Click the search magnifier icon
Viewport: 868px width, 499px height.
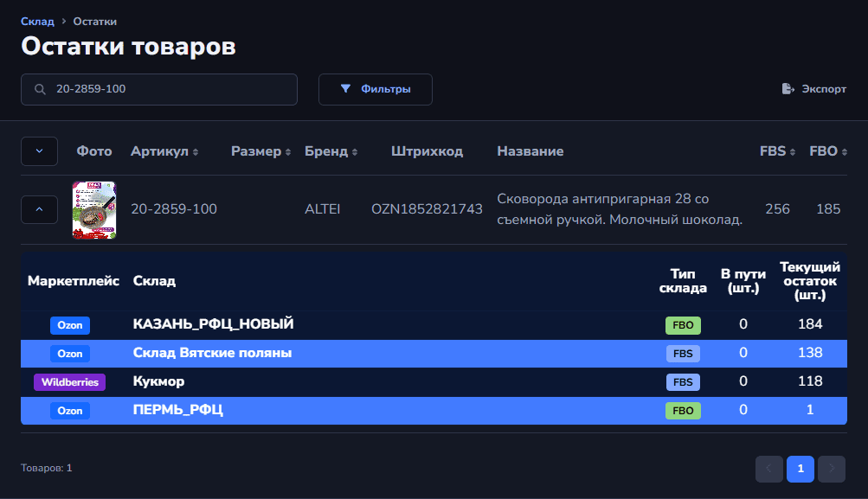point(40,89)
